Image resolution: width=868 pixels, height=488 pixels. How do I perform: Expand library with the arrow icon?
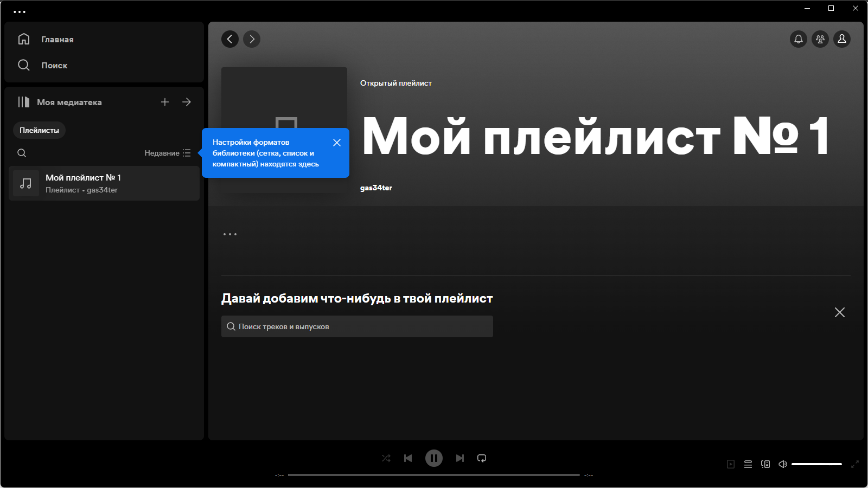click(187, 102)
